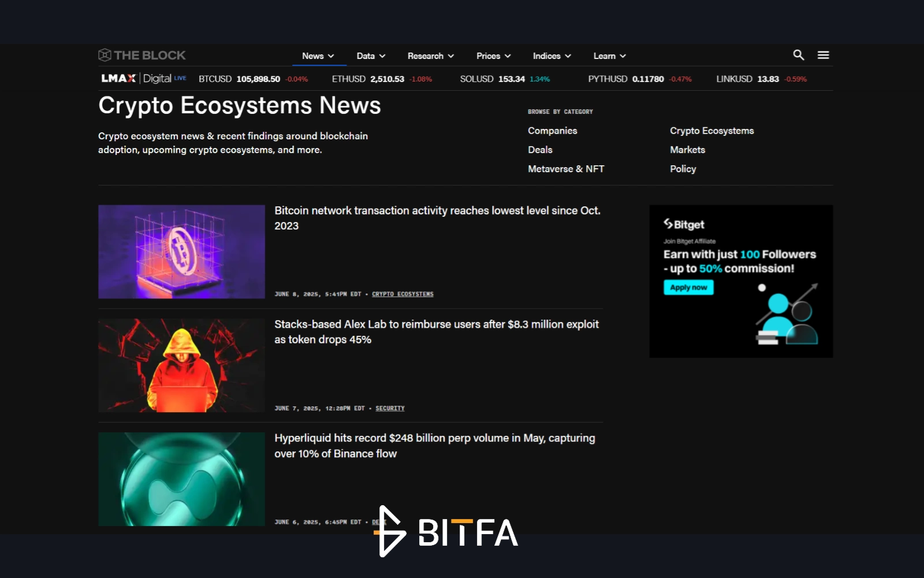
Task: Open the Data menu label
Action: (x=366, y=56)
